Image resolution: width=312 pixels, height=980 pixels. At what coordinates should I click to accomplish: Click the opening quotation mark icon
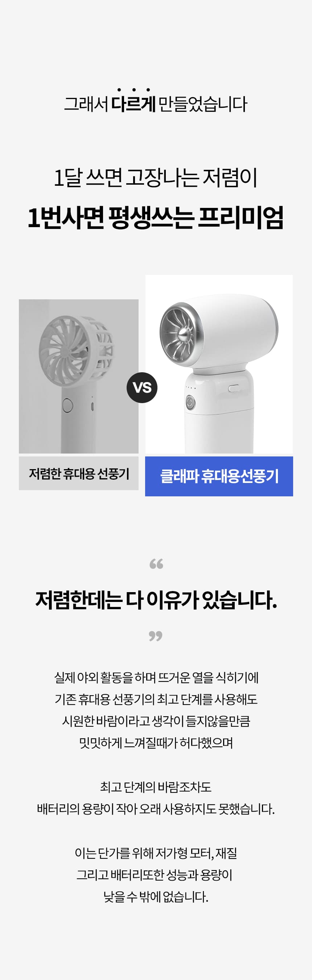coord(156,564)
